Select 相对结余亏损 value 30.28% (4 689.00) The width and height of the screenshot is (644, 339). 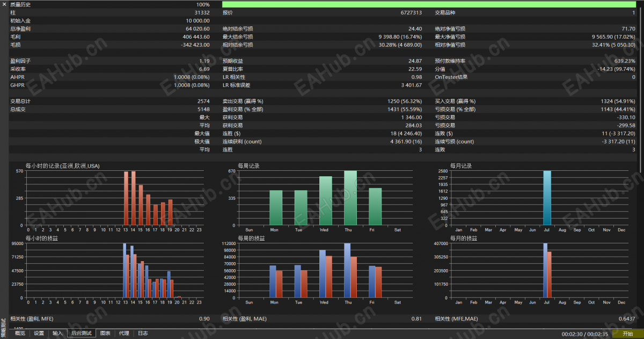click(400, 45)
